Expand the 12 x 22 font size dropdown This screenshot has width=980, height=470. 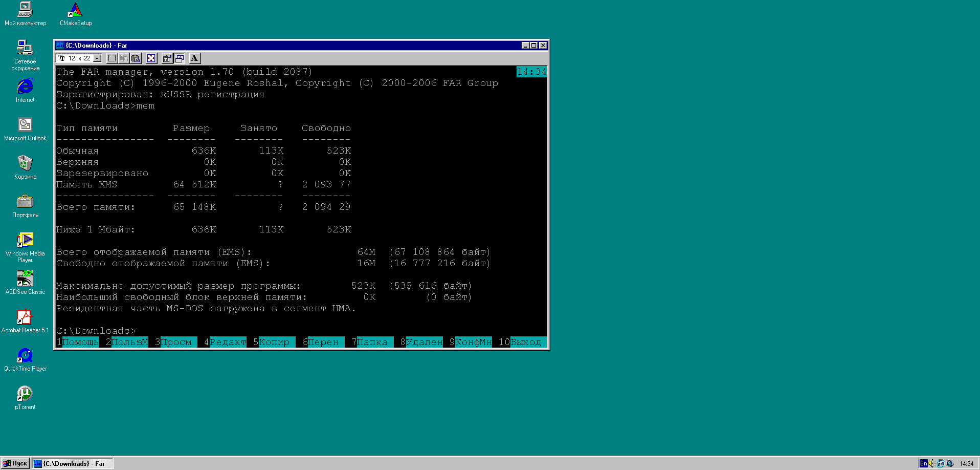[97, 58]
